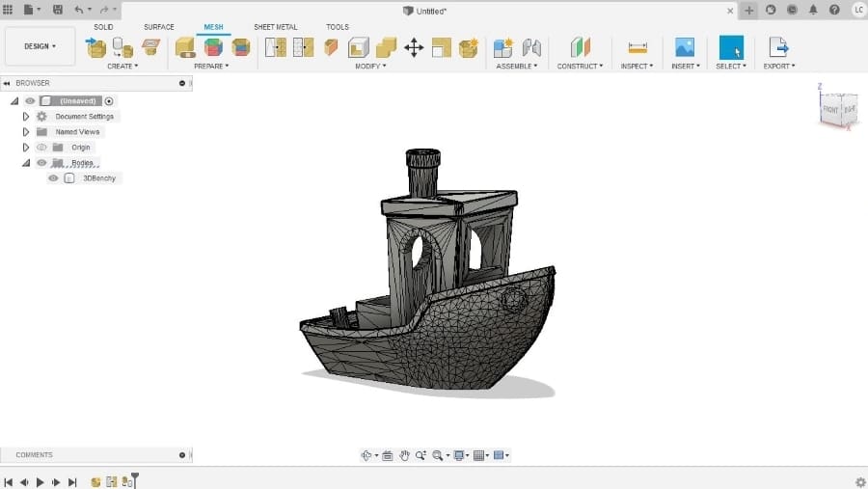Click the mesh Combine icon

tap(386, 47)
